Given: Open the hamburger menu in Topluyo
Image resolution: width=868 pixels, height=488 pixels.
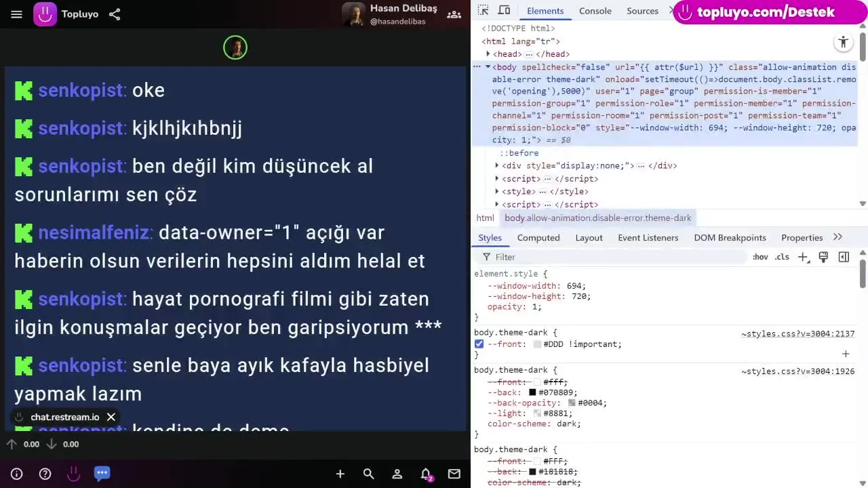Looking at the screenshot, I should [17, 14].
